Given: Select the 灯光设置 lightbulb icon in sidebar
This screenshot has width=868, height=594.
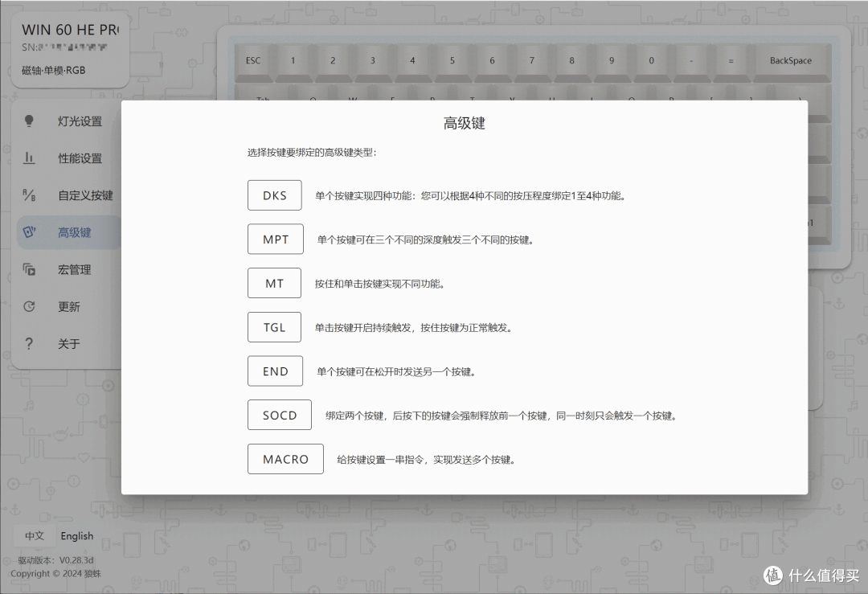Looking at the screenshot, I should [29, 121].
